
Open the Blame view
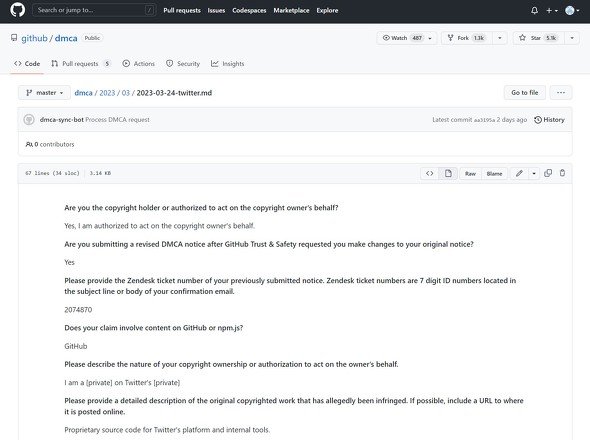[494, 174]
